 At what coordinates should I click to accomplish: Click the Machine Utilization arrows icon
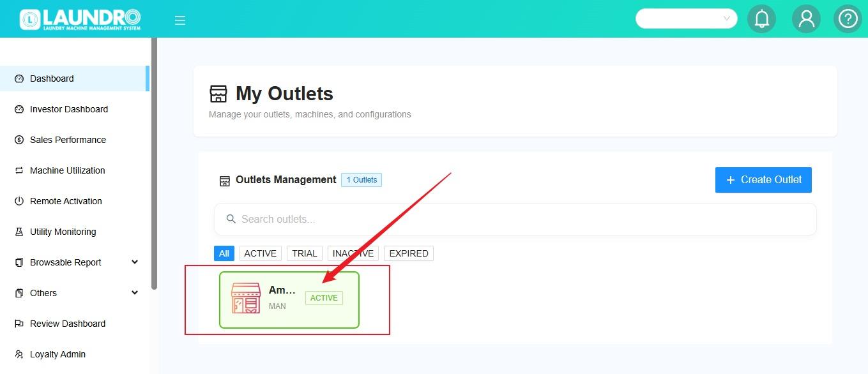[19, 170]
